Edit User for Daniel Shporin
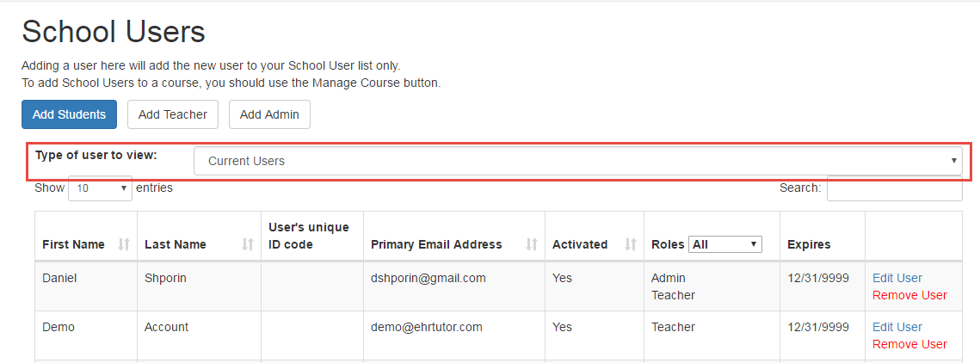Viewport: 980px width, 363px height. pyautogui.click(x=897, y=278)
